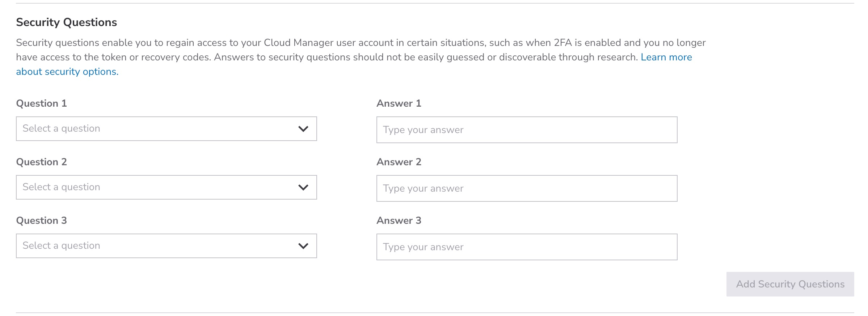Click the Question 2 chevron arrow icon
This screenshot has width=868, height=316.
tap(303, 187)
